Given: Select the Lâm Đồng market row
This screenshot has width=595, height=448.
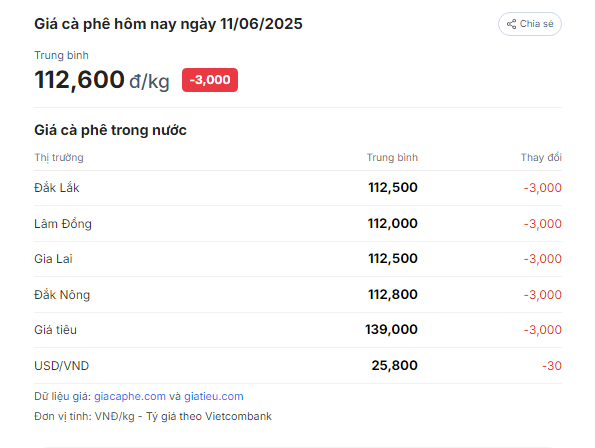Looking at the screenshot, I should point(298,223).
